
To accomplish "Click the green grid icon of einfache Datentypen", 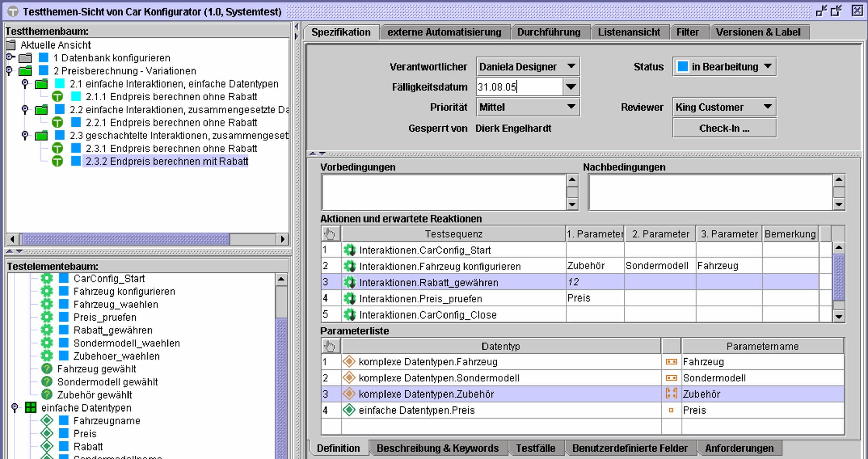I will point(31,407).
